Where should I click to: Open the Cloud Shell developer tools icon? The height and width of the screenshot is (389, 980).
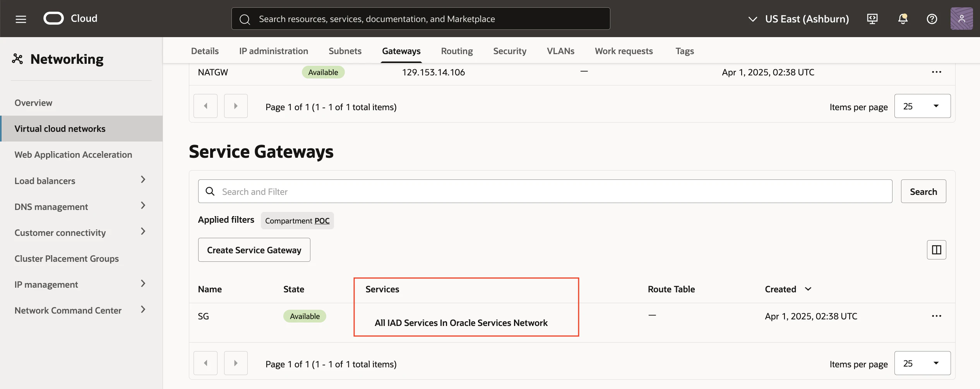(x=872, y=19)
